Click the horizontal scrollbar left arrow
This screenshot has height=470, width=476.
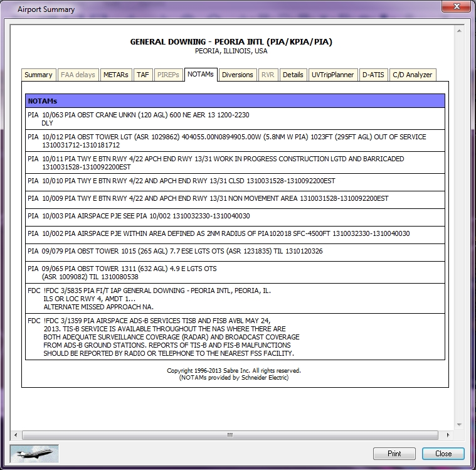pyautogui.click(x=16, y=435)
